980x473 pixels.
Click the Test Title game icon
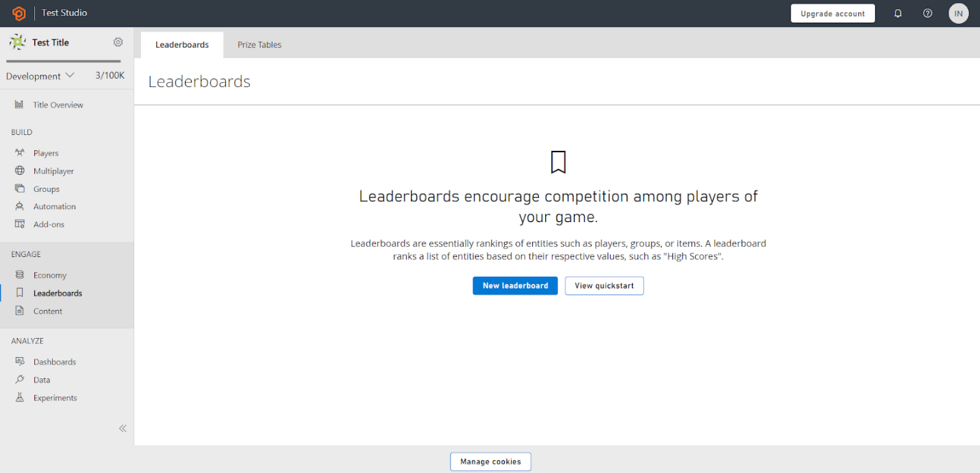click(17, 43)
